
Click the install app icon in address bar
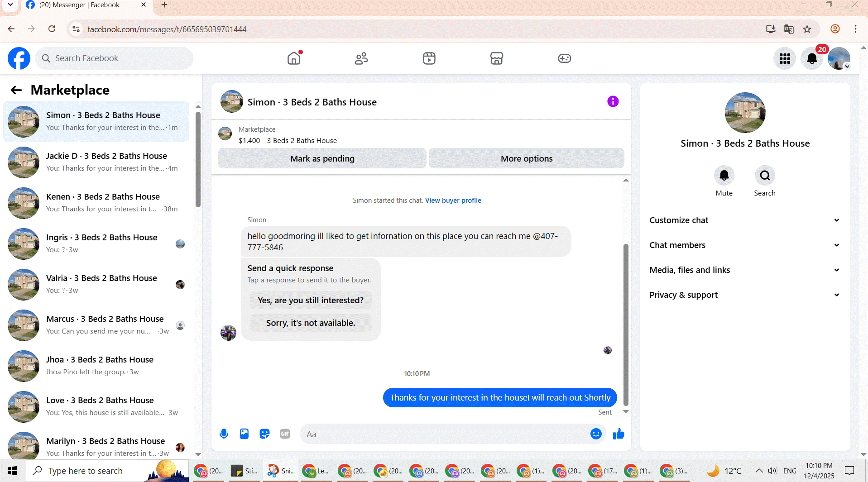pos(771,29)
